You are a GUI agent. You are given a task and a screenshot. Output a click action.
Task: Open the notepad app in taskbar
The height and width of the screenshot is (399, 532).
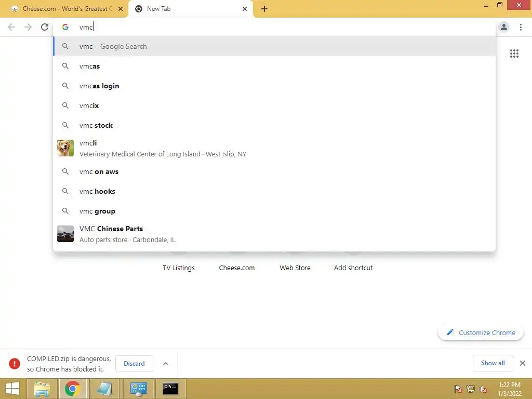104,389
